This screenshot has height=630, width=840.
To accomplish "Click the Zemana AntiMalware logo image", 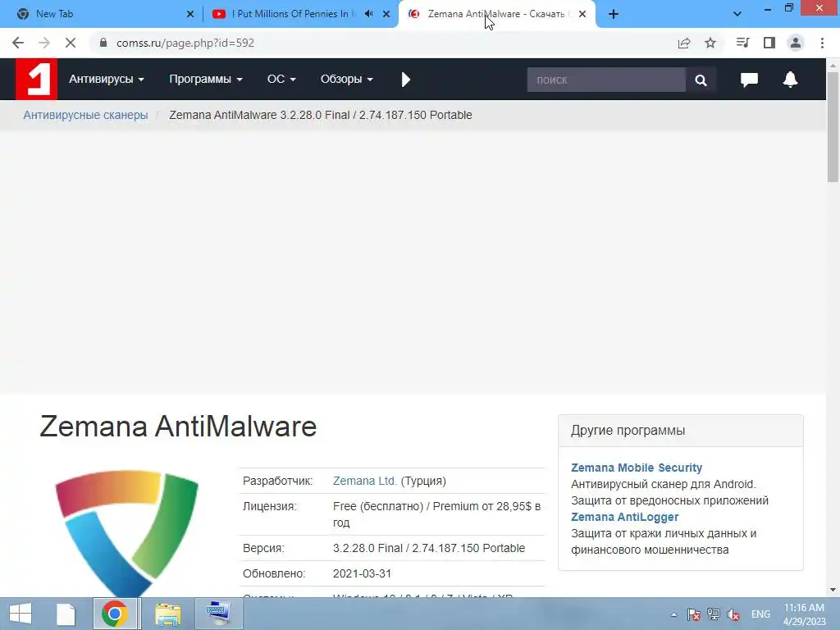I will pos(126,533).
